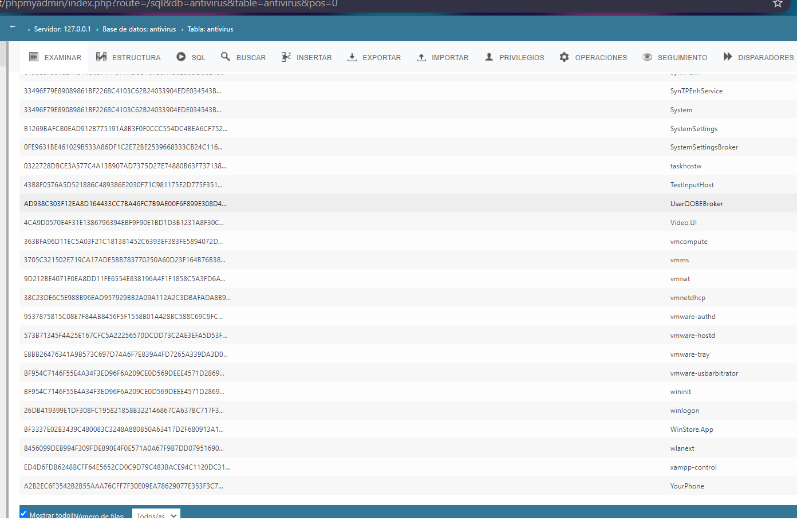This screenshot has height=532, width=797.
Task: Open the Tabla: antivirus breadcrumb link
Action: tap(210, 29)
